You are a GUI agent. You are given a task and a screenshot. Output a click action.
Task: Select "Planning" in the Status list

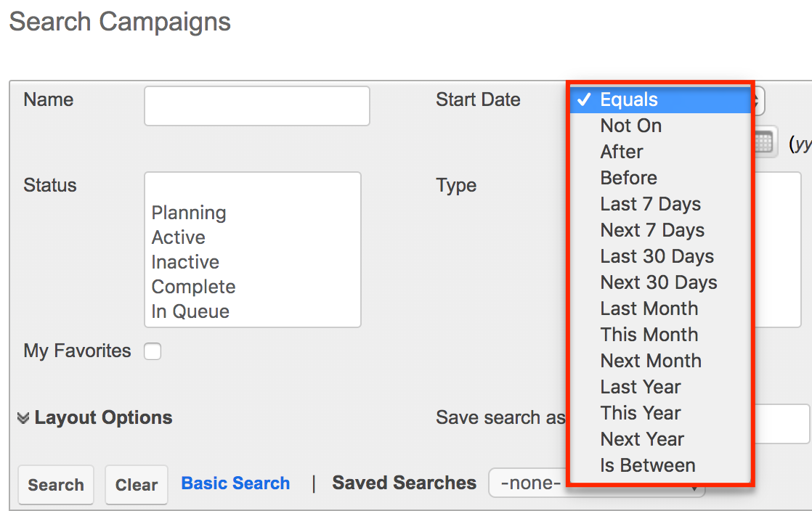pos(188,213)
